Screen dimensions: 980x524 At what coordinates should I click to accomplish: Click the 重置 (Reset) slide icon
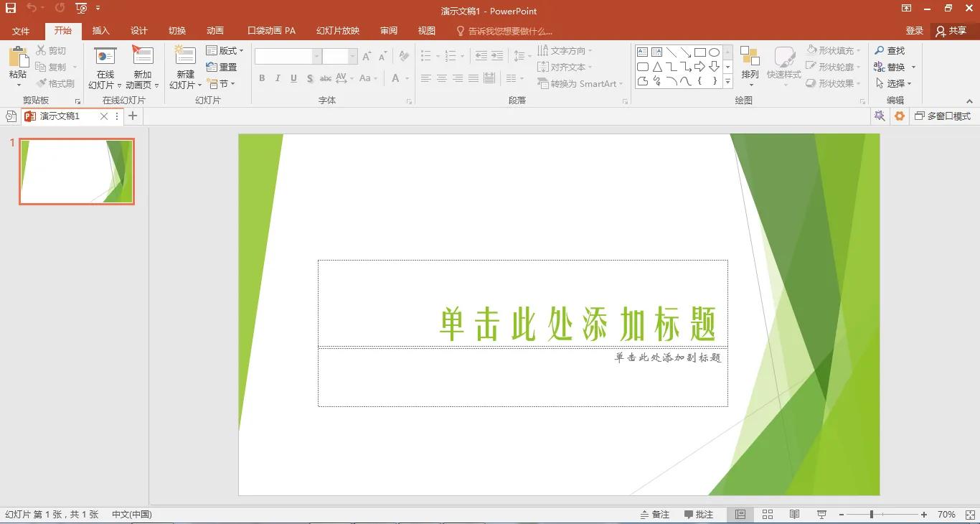click(x=222, y=67)
